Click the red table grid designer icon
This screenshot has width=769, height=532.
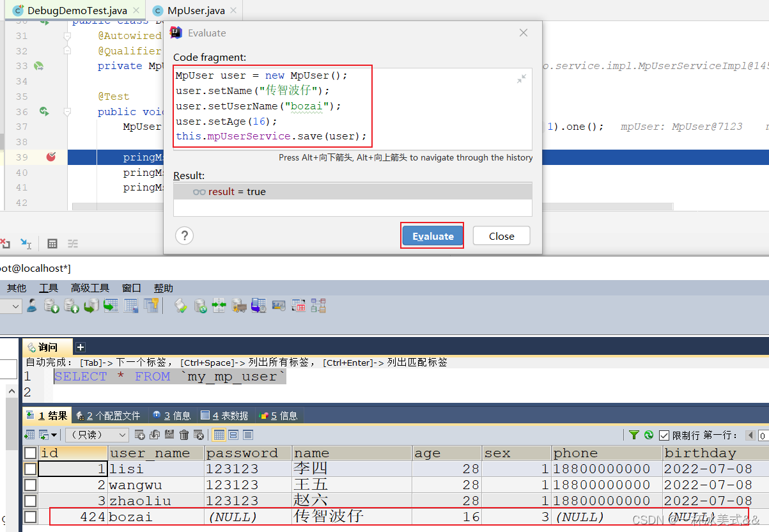(x=299, y=306)
